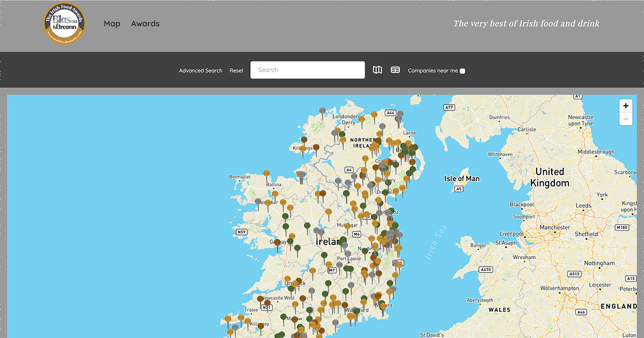Open Advanced Search
This screenshot has width=644, height=338.
pyautogui.click(x=201, y=70)
